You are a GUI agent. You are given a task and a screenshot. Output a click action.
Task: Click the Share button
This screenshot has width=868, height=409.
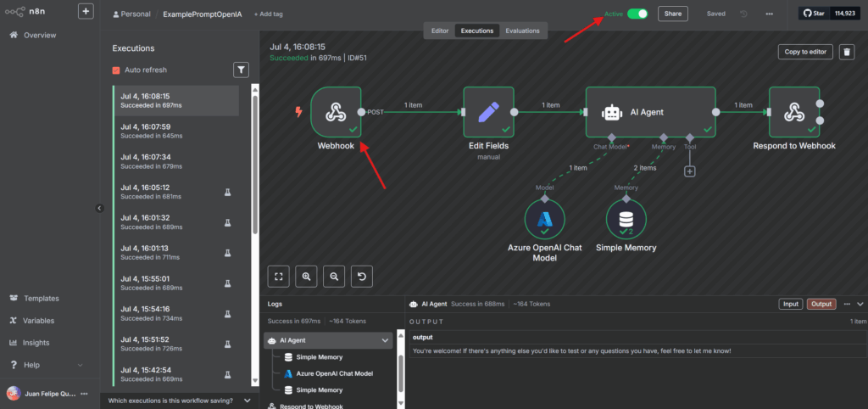pos(672,14)
